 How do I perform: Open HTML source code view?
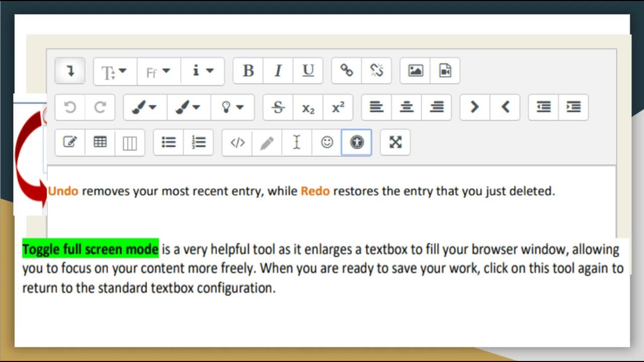point(237,143)
